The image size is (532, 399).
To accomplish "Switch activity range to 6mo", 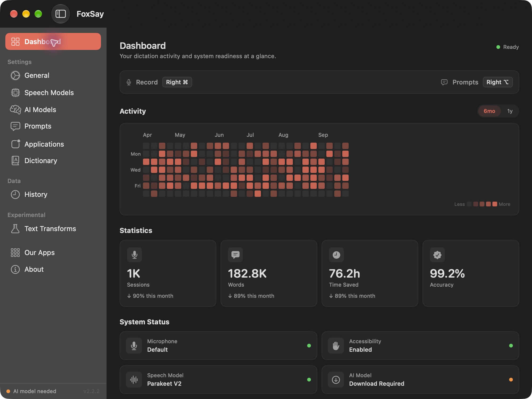I will 489,111.
